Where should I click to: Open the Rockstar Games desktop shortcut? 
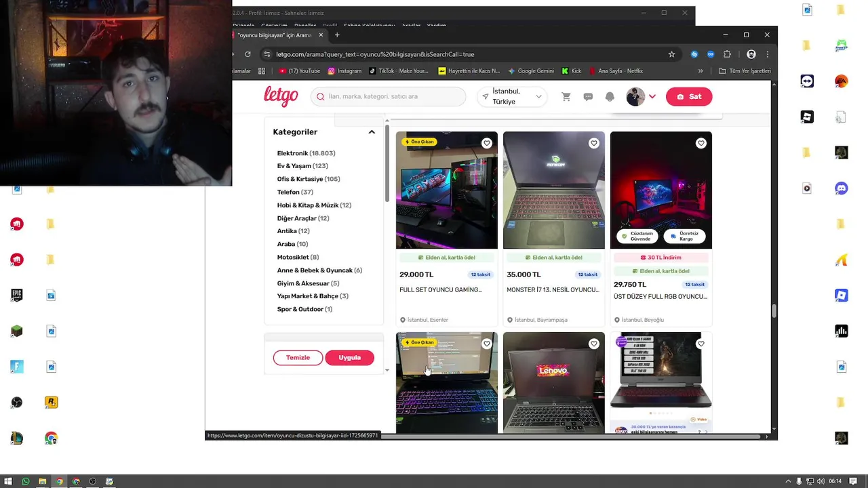51,402
